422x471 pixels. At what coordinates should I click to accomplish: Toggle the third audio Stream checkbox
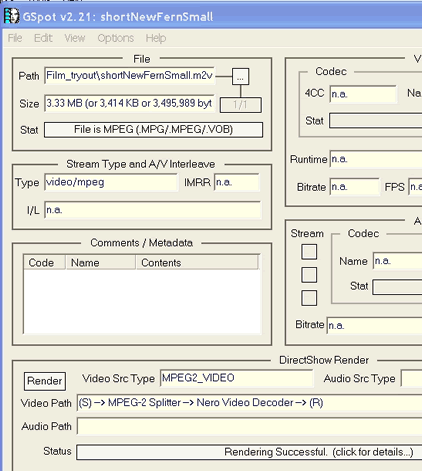pyautogui.click(x=309, y=298)
